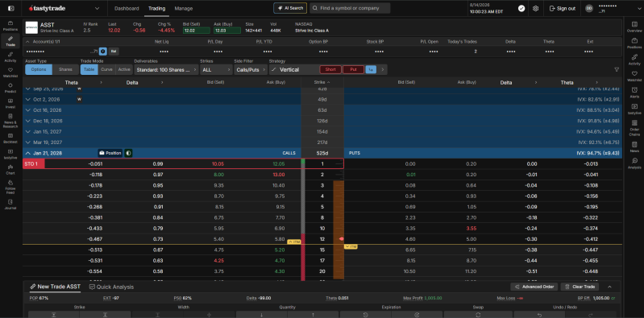Click the symbol search field
644x318 pixels.
(x=350, y=8)
